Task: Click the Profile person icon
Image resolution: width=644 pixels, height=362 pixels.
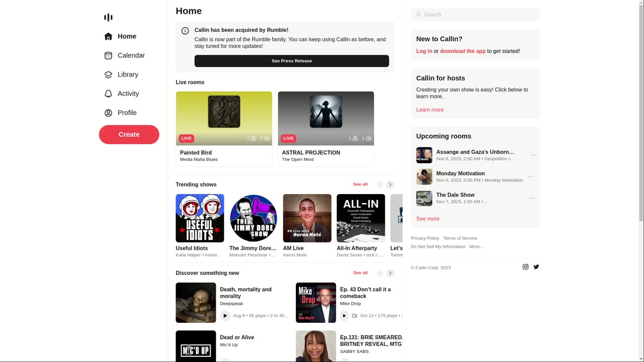Action: (108, 113)
